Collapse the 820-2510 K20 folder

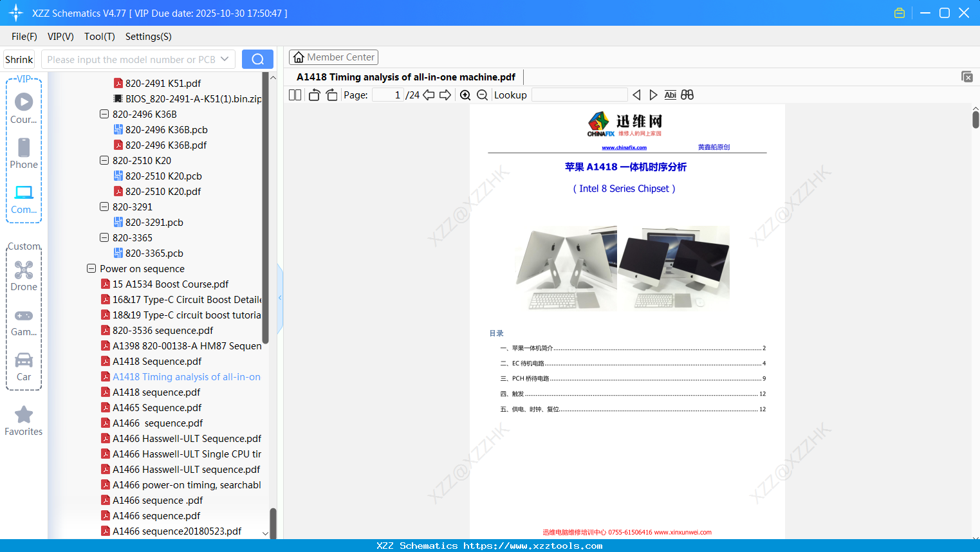click(x=104, y=161)
